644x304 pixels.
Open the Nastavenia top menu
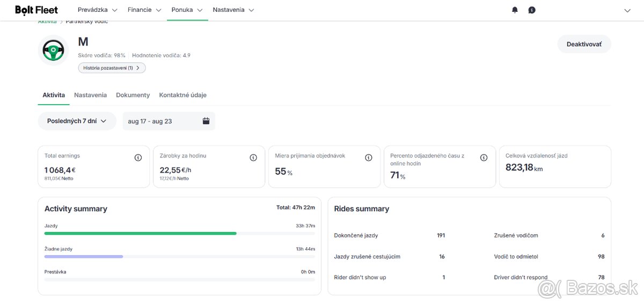[x=233, y=10]
